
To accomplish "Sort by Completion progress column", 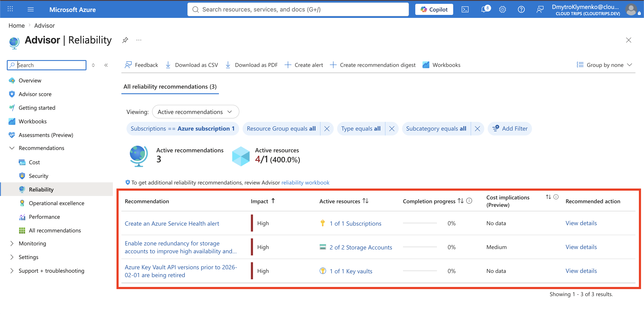I will coord(460,201).
